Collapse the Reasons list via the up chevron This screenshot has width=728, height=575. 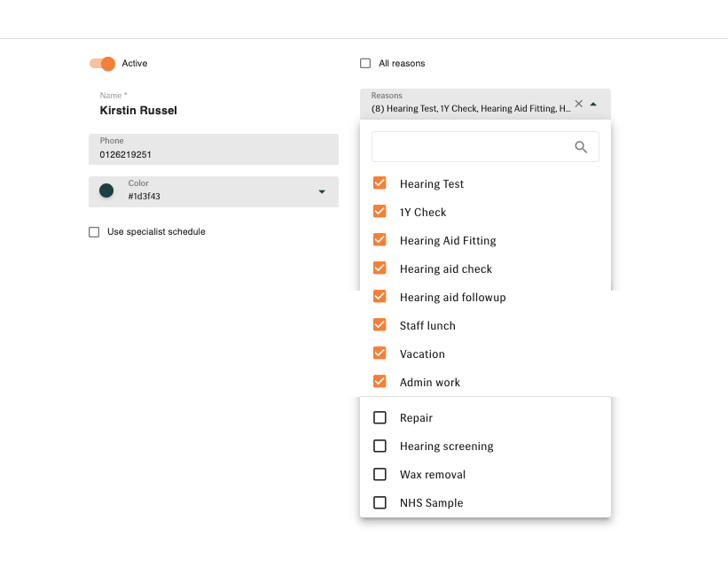[x=592, y=104]
